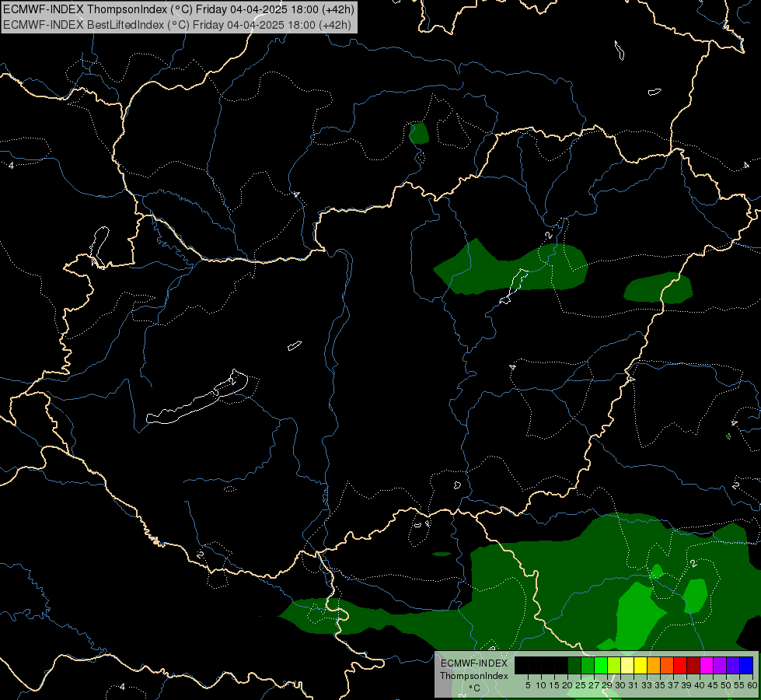Click the legend tick value 33
This screenshot has width=761, height=700.
point(647,685)
